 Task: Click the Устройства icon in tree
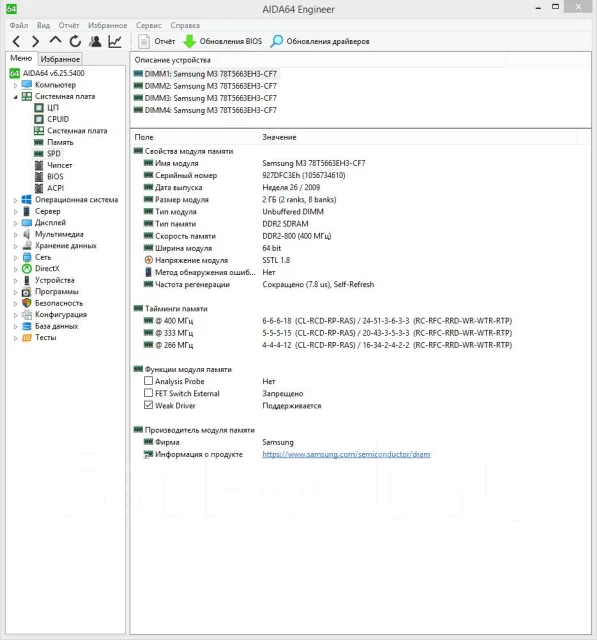(27, 280)
